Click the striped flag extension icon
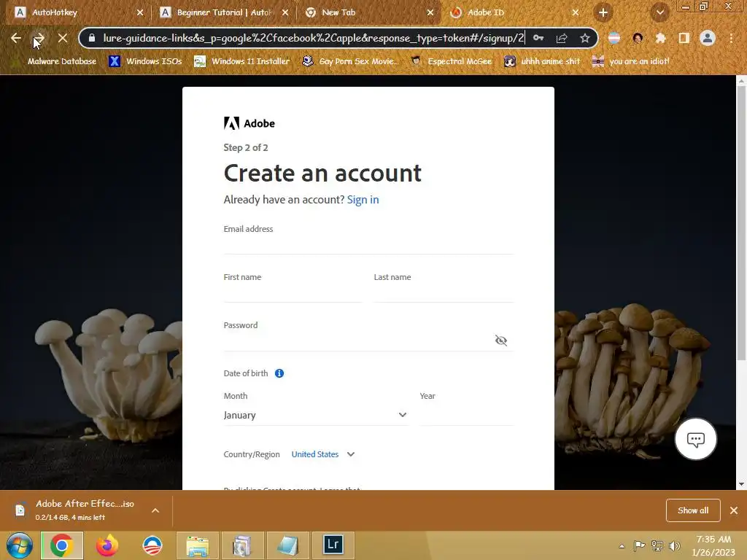The width and height of the screenshot is (747, 560). click(x=614, y=38)
